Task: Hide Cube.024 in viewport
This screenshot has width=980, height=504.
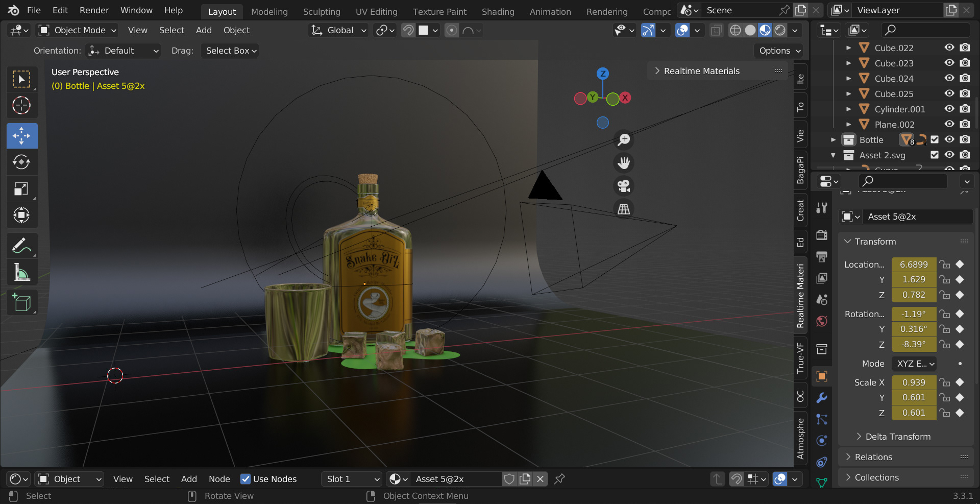Action: click(949, 78)
